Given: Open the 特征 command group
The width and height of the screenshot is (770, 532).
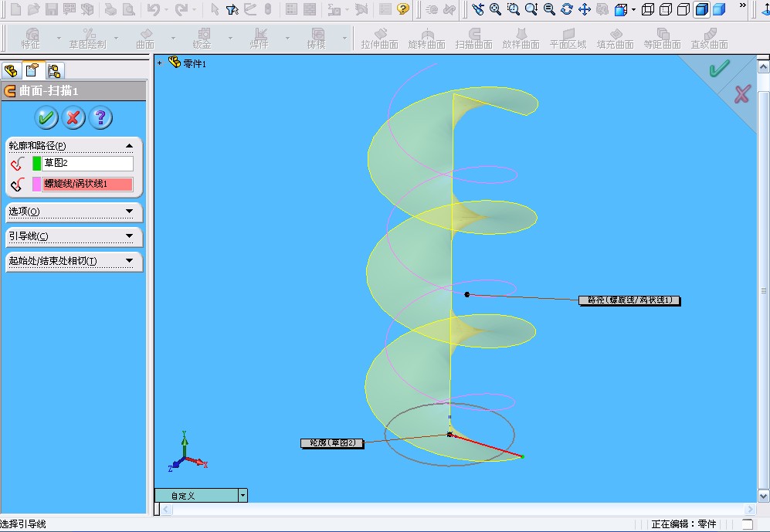Looking at the screenshot, I should 30,39.
